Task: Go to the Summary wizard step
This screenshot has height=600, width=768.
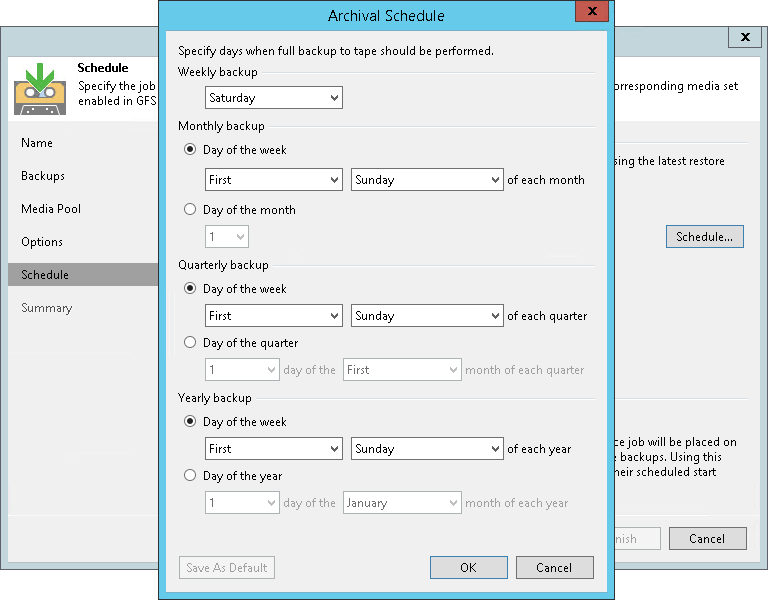Action: point(47,308)
